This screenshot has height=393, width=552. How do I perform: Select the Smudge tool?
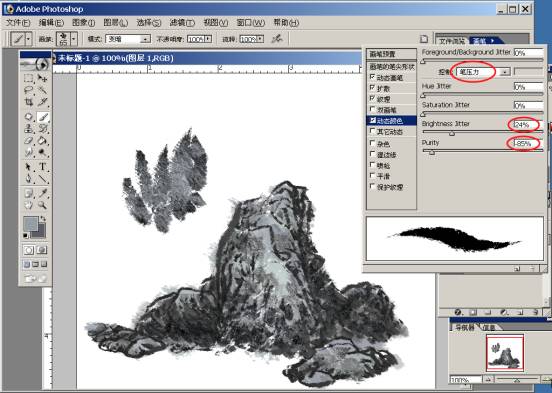click(29, 153)
